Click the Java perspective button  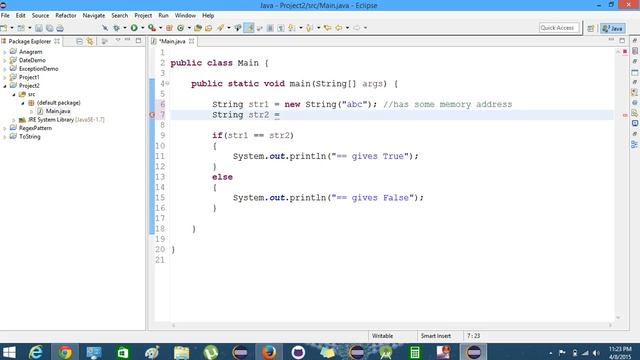[613, 28]
